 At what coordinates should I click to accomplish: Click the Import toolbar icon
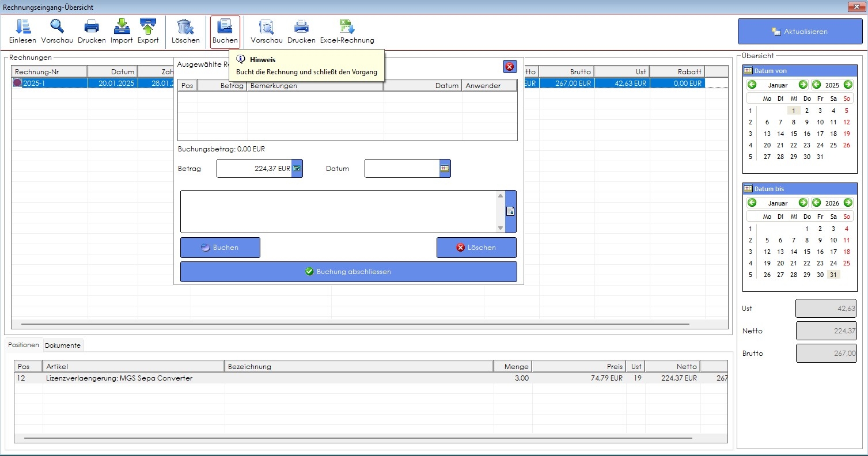122,32
